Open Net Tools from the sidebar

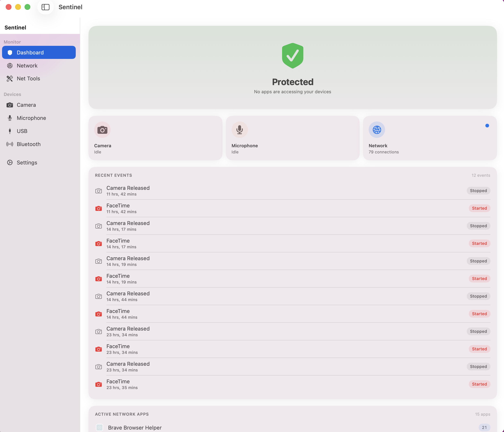tap(28, 78)
